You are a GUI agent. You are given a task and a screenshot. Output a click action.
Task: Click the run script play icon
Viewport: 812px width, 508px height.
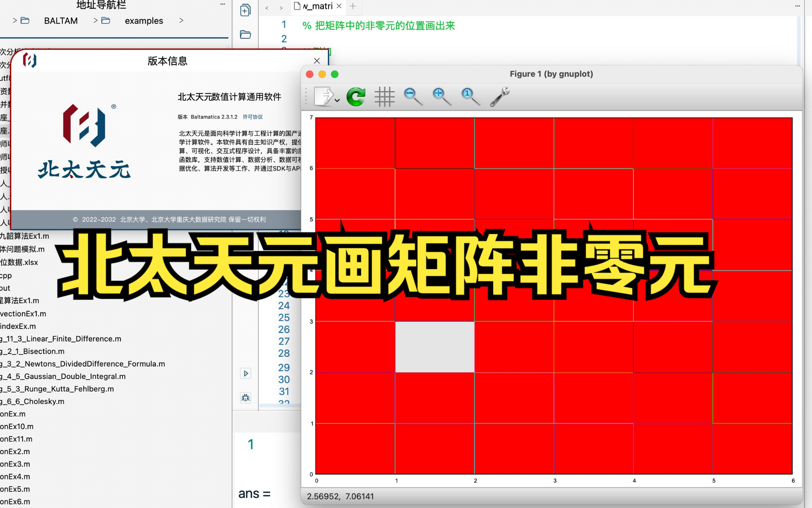[246, 373]
